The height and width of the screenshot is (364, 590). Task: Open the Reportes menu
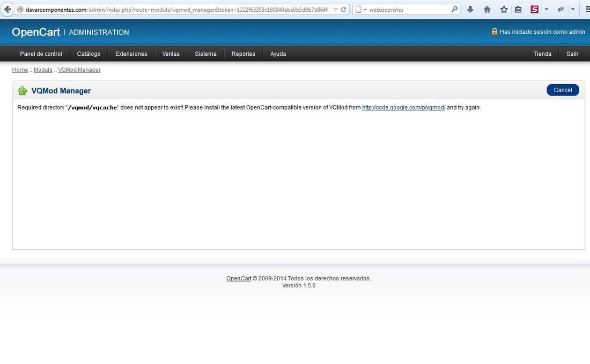[243, 54]
